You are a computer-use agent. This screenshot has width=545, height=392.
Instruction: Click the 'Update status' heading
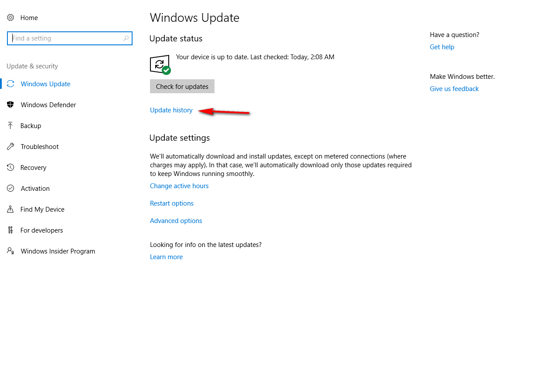pyautogui.click(x=176, y=39)
